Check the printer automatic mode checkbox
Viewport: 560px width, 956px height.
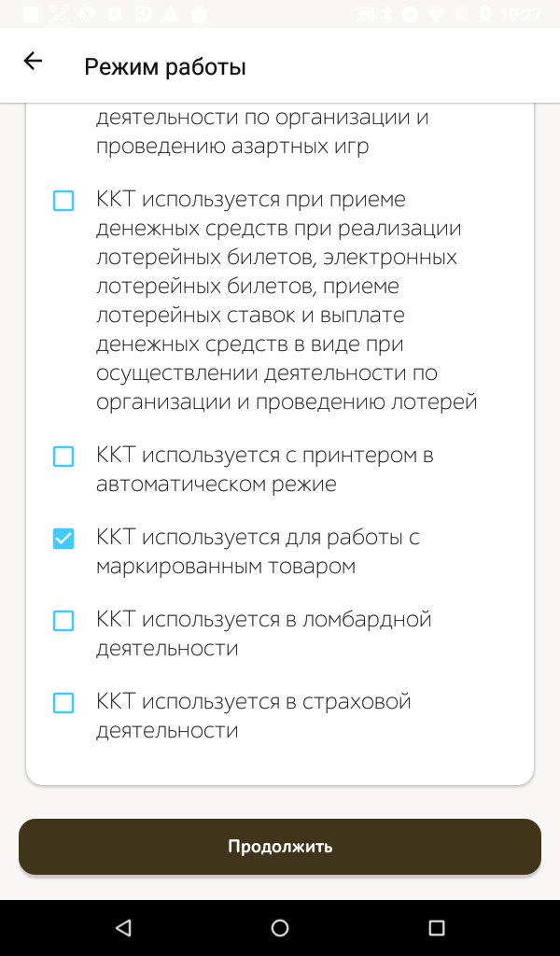(63, 457)
